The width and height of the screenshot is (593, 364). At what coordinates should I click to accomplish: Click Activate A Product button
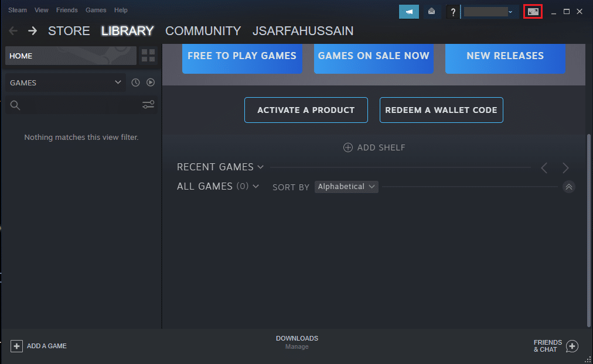click(306, 110)
